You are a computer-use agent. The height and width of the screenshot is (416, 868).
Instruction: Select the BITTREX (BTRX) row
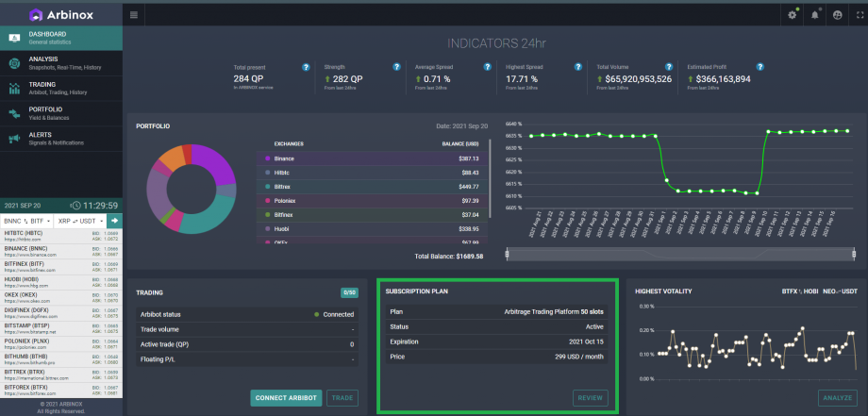pyautogui.click(x=61, y=375)
